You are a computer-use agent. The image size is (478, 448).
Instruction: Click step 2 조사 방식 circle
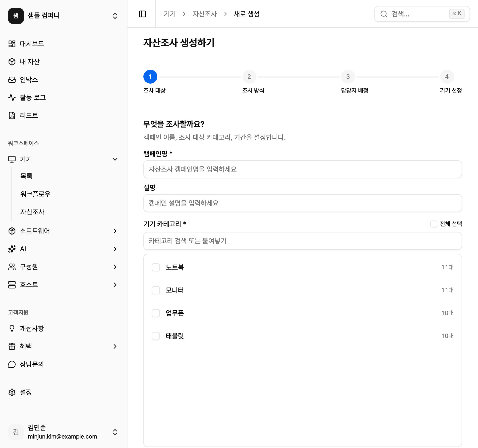point(249,77)
